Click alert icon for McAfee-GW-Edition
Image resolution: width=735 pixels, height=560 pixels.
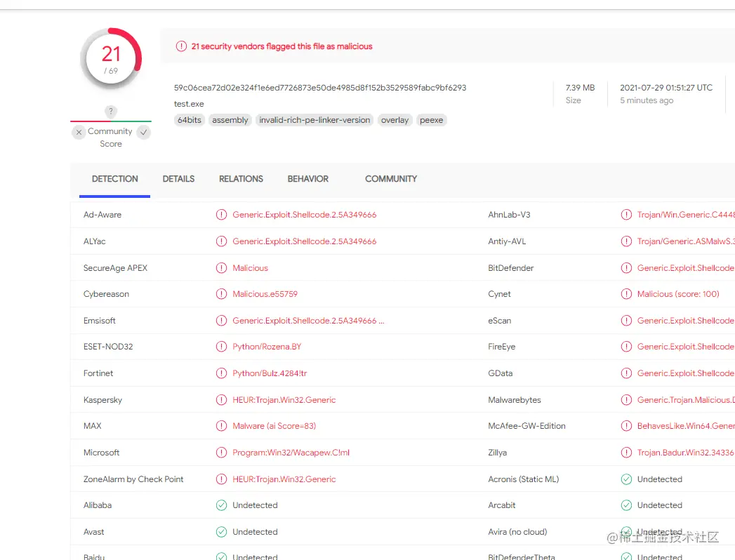click(x=626, y=425)
